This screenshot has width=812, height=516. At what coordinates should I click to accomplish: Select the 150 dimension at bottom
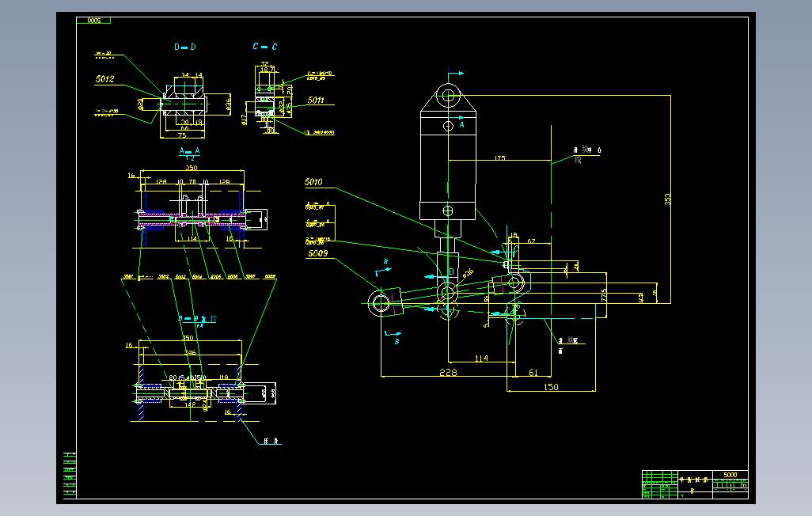[551, 386]
